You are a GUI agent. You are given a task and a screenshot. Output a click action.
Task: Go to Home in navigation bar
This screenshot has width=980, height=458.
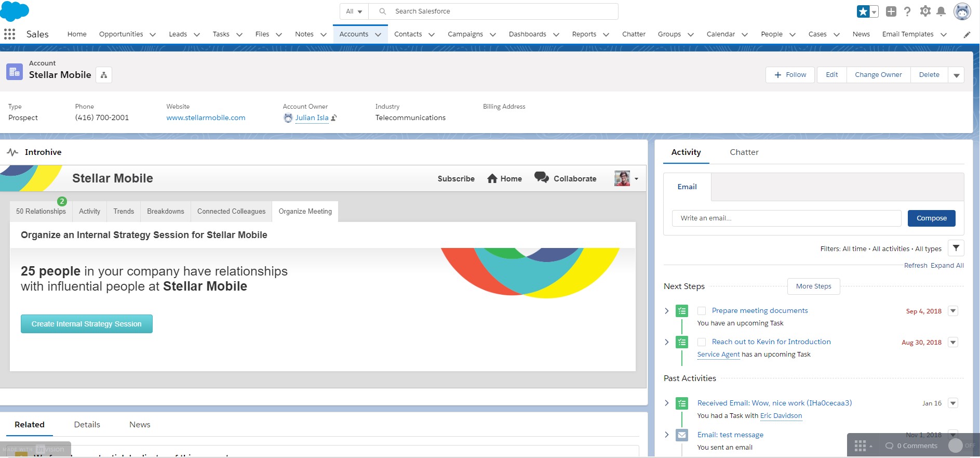point(77,34)
